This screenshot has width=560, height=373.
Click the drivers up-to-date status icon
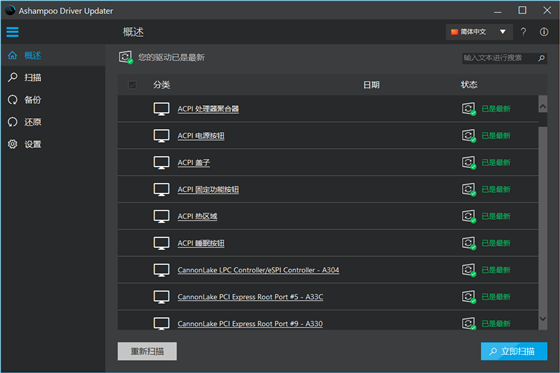[126, 57]
